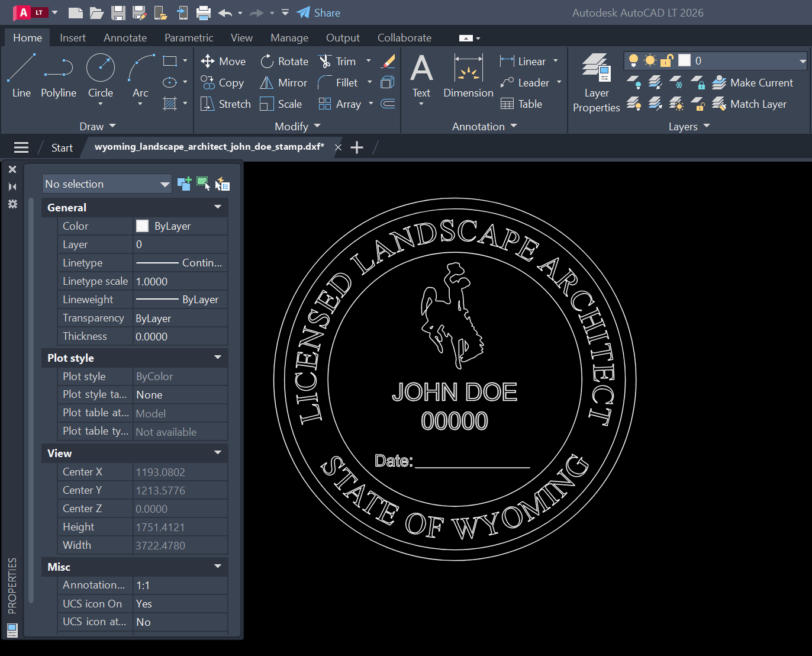Screen dimensions: 812x656
Task: Start the Trim tool
Action: [x=337, y=61]
